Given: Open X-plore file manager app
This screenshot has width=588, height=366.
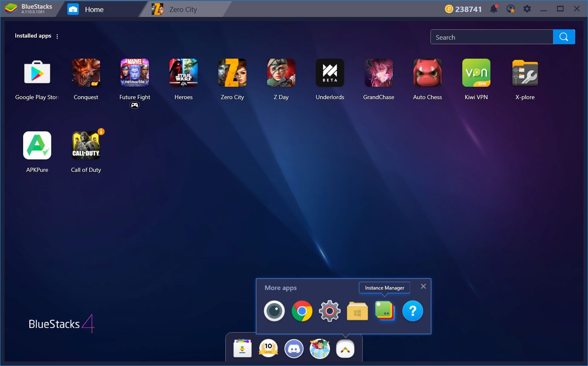Looking at the screenshot, I should coord(525,73).
